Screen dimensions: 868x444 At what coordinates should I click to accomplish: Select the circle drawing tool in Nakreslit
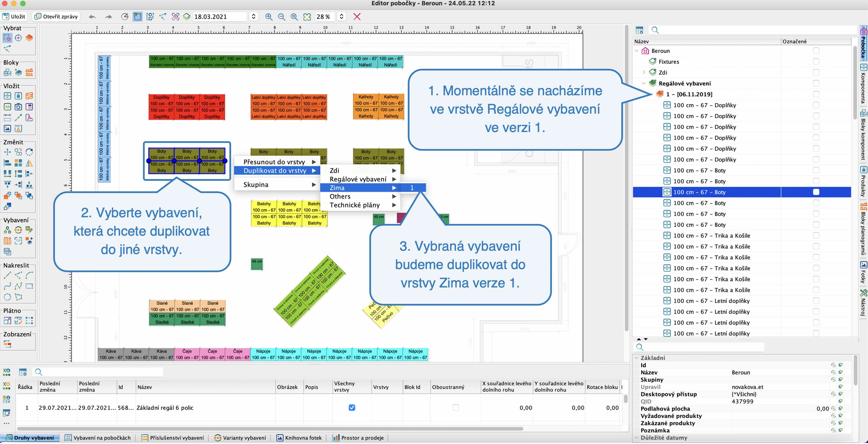point(7,297)
